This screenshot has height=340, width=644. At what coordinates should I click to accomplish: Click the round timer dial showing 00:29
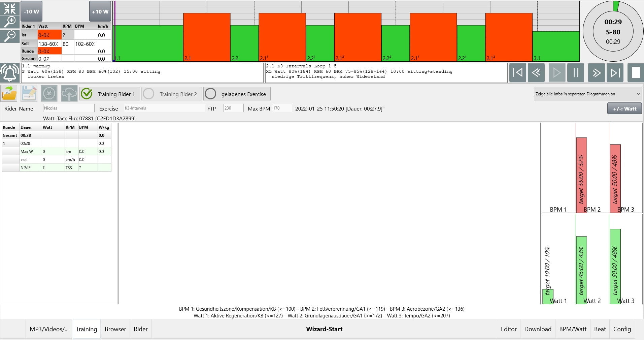(x=613, y=32)
